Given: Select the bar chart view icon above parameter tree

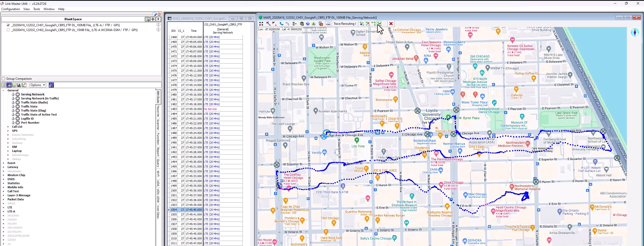Looking at the screenshot, I should click(x=19, y=85).
